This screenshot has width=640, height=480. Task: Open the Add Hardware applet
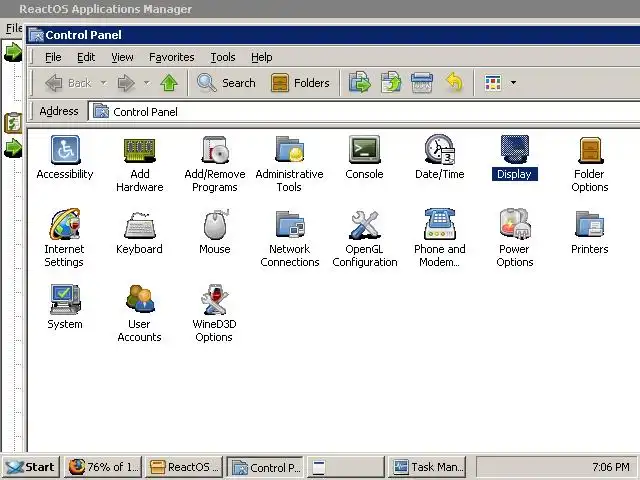[140, 164]
